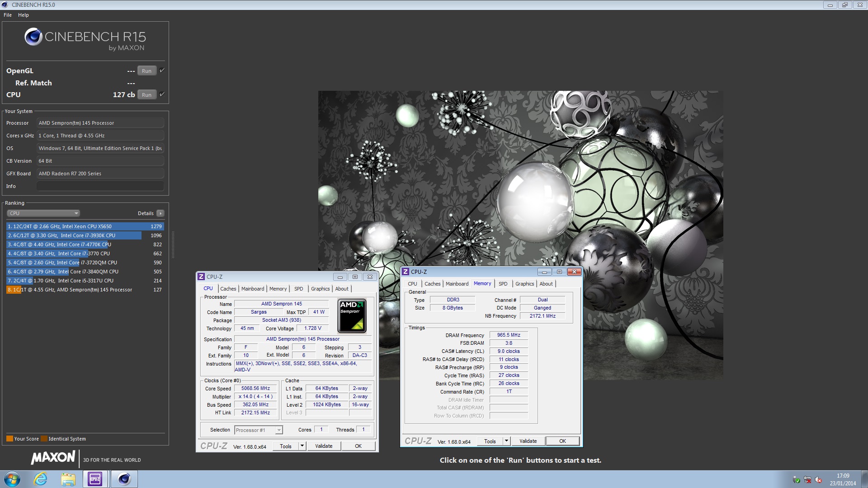868x488 pixels.
Task: Open the Processor #1 selection dropdown
Action: 259,430
